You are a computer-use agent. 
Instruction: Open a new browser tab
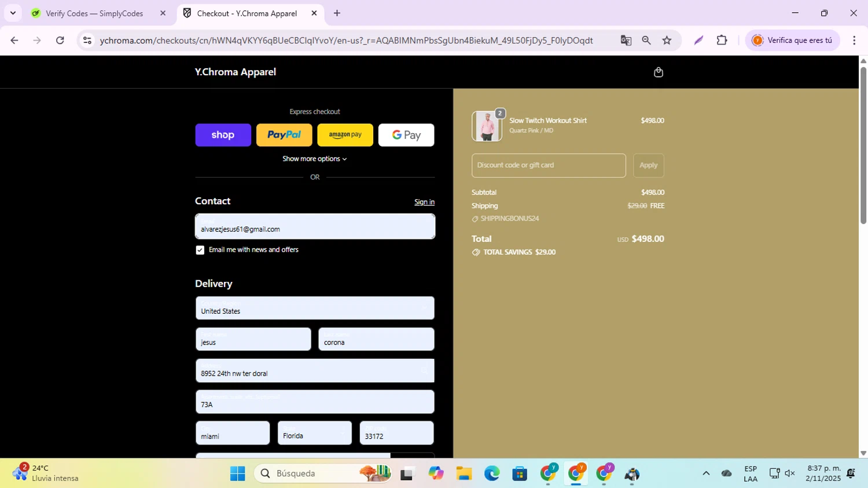click(337, 13)
